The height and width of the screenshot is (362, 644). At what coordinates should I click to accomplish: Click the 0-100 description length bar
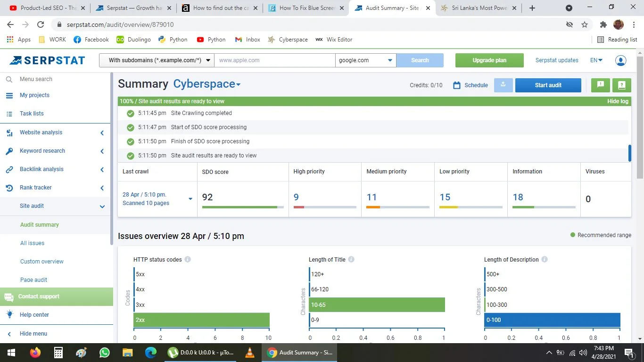pos(553,320)
